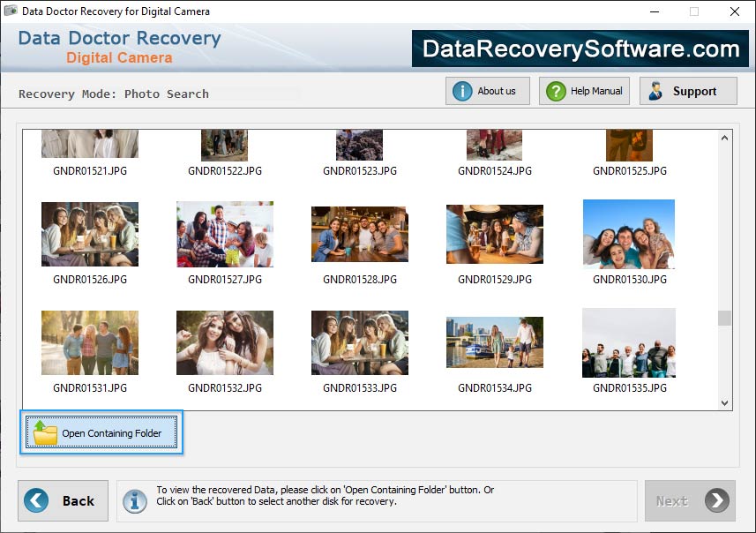This screenshot has height=533, width=756.
Task: Click the Support button
Action: tap(688, 90)
